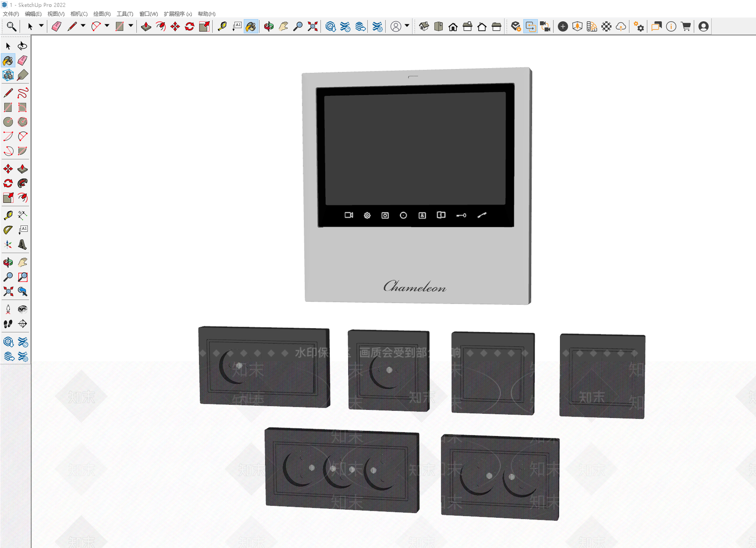The width and height of the screenshot is (756, 548).
Task: Expand the Rectangle shapes dropdown arrow
Action: coord(130,26)
